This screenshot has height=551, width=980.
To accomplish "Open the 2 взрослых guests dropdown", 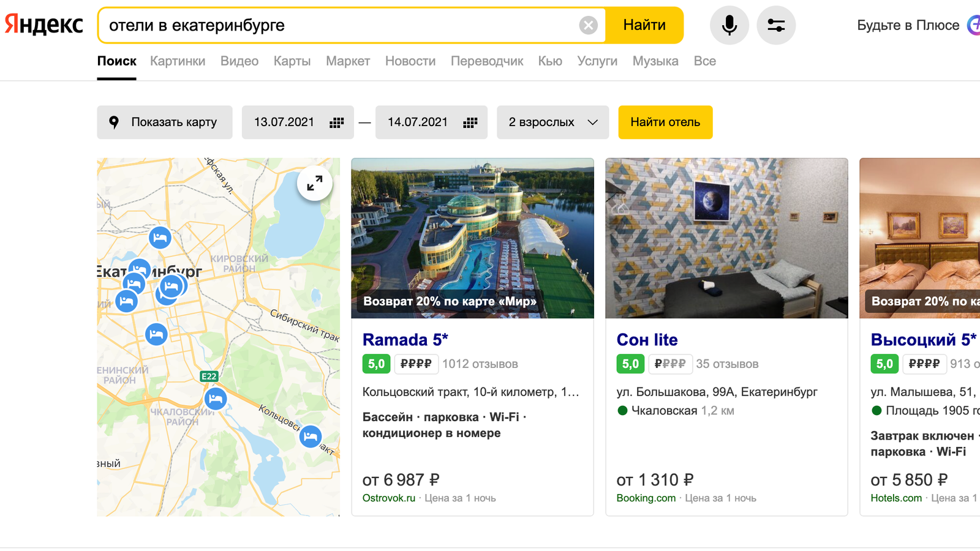I will pos(553,122).
